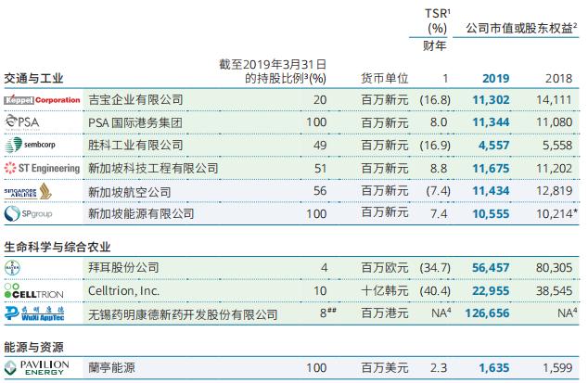Click the PSA logo
The width and height of the screenshot is (588, 383).
click(x=22, y=122)
